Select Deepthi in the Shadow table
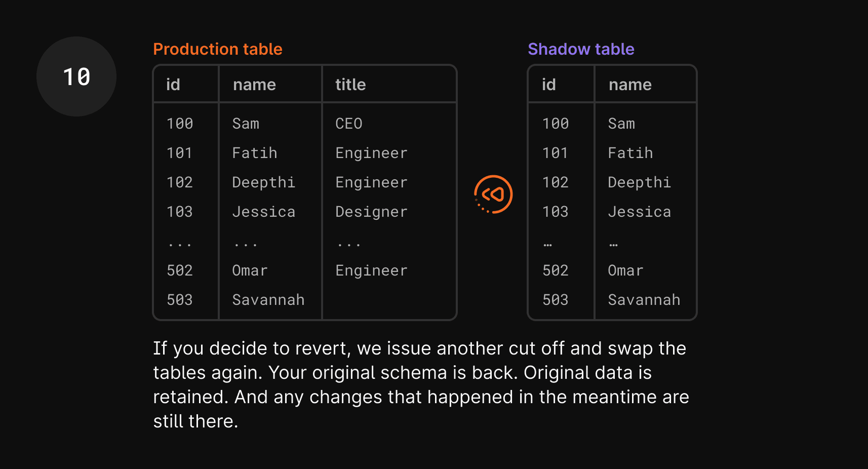868x469 pixels. tap(640, 182)
